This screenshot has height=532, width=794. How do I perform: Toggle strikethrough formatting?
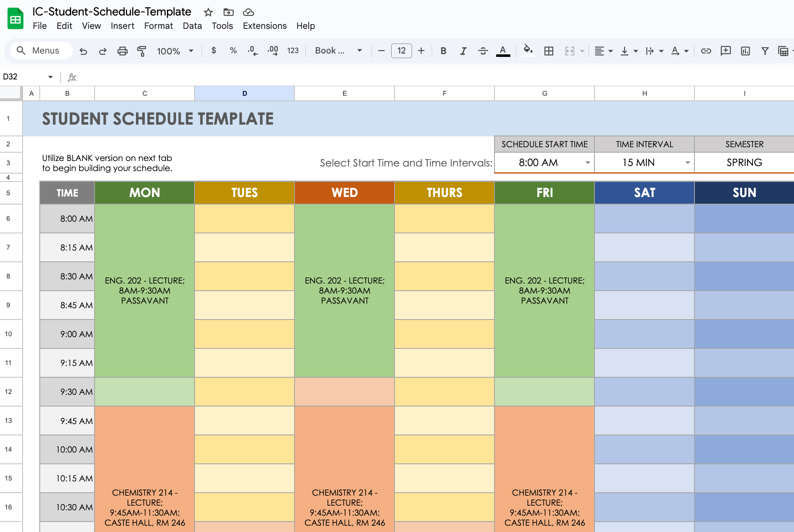click(483, 51)
